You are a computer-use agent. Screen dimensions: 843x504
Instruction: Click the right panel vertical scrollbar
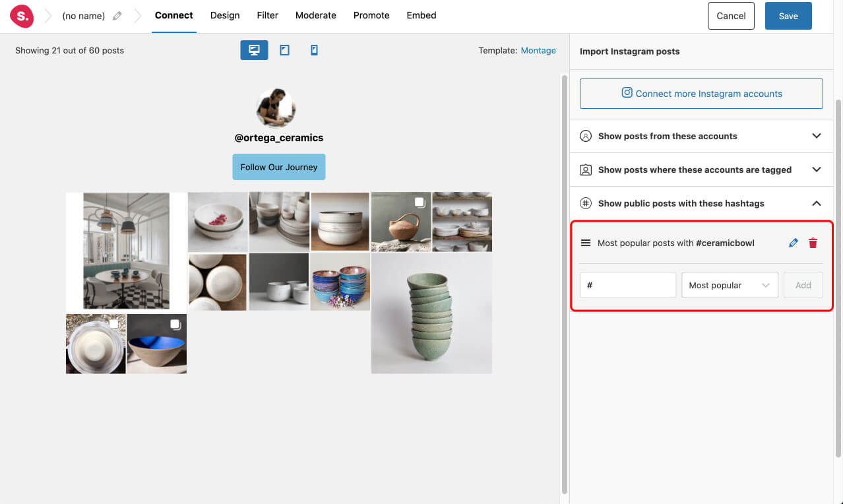pos(838,277)
